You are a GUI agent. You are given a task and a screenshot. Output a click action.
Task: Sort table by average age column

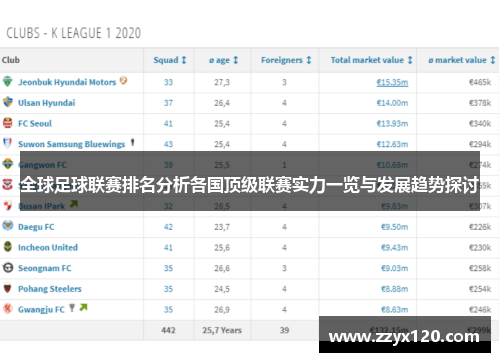pyautogui.click(x=223, y=60)
